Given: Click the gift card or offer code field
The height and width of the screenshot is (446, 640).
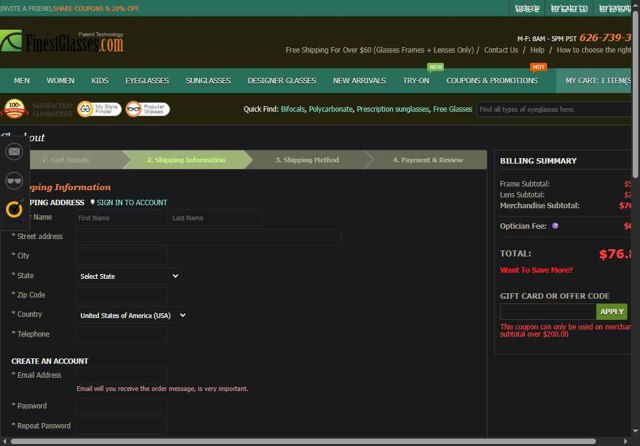Looking at the screenshot, I should point(548,312).
